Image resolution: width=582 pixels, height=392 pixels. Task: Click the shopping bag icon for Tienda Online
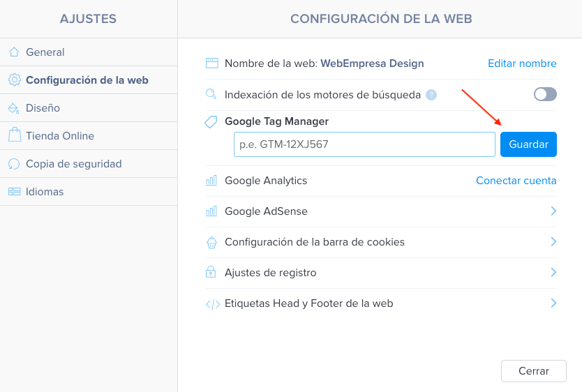pyautogui.click(x=15, y=135)
